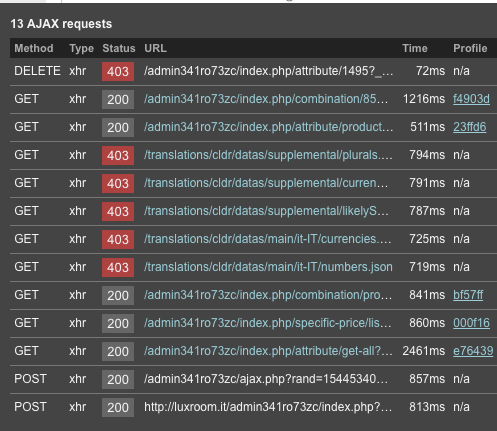Open the attribute/get-all request URL
This screenshot has height=431, width=497.
(268, 351)
